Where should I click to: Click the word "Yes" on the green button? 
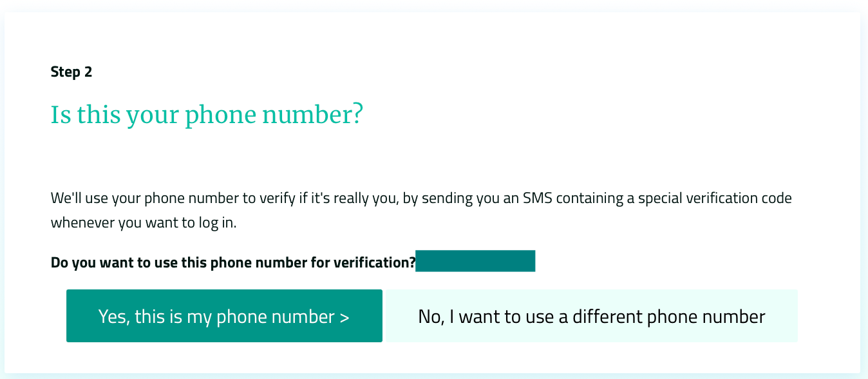tap(112, 316)
